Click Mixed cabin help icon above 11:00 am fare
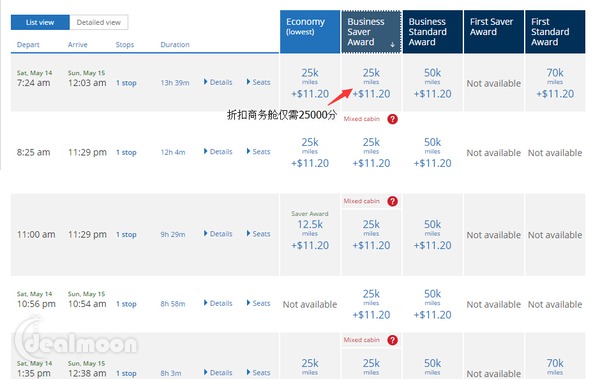Image resolution: width=600 pixels, height=379 pixels. point(392,201)
